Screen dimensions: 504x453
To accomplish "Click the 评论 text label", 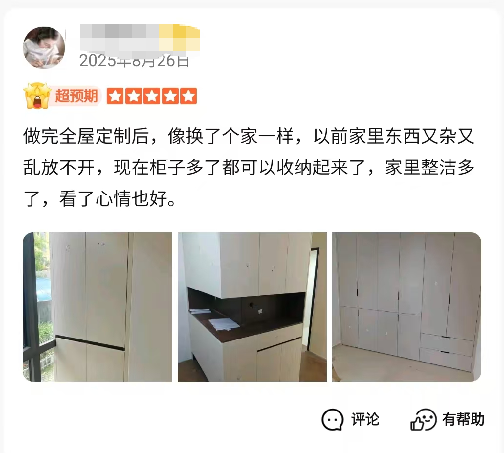I will pos(365,419).
